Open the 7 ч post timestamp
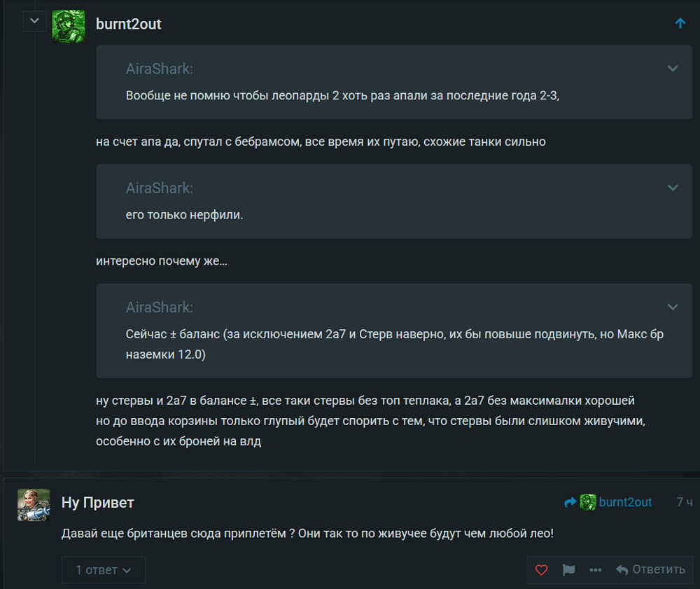The image size is (700, 589). click(684, 502)
